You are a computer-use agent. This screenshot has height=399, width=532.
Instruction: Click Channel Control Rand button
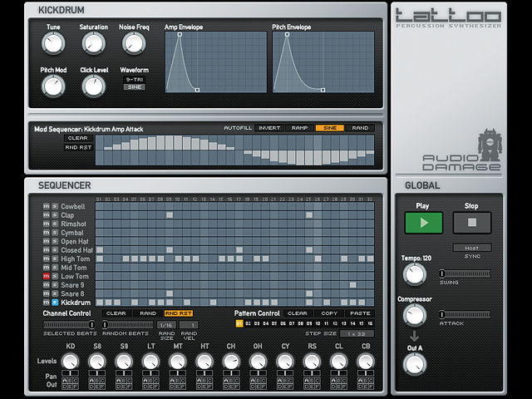[x=148, y=313]
